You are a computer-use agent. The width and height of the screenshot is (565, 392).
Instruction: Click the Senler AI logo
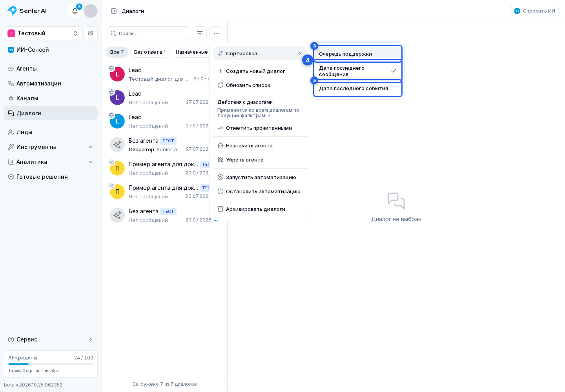pyautogui.click(x=27, y=11)
